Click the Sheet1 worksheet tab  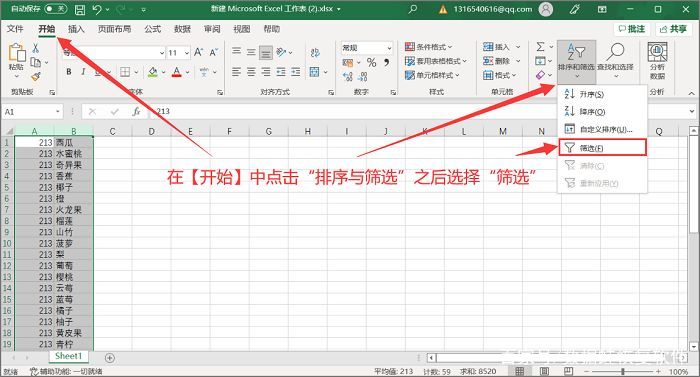[68, 356]
